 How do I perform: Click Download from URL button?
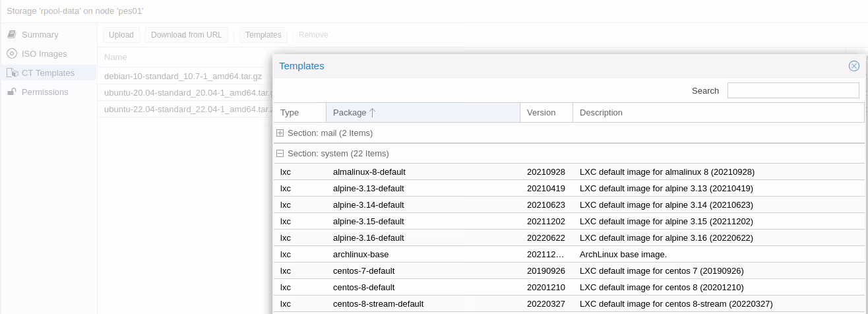[x=187, y=35]
